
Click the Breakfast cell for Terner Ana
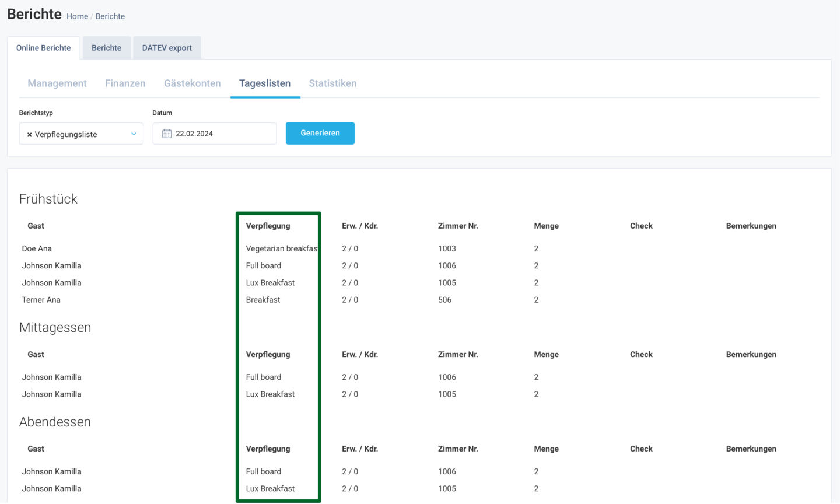tap(263, 300)
